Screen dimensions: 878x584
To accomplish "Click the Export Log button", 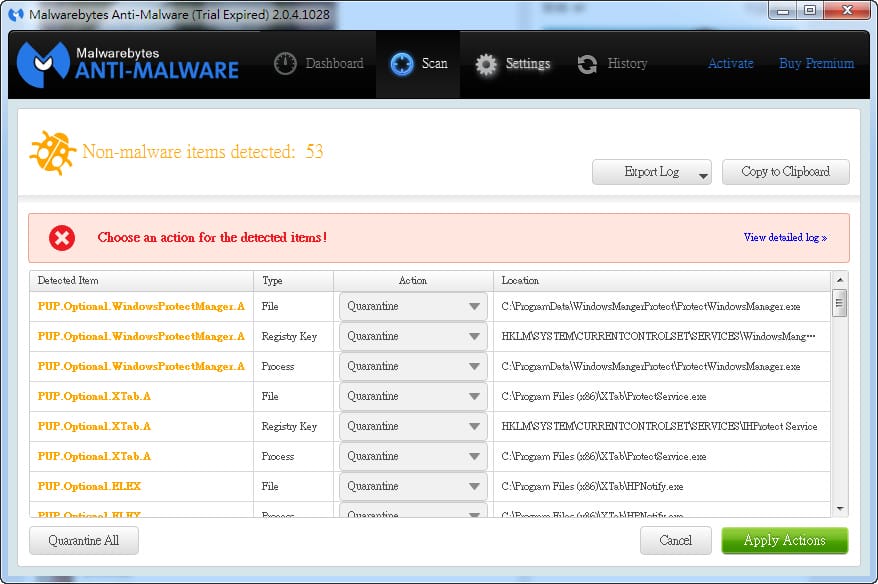I will [652, 172].
